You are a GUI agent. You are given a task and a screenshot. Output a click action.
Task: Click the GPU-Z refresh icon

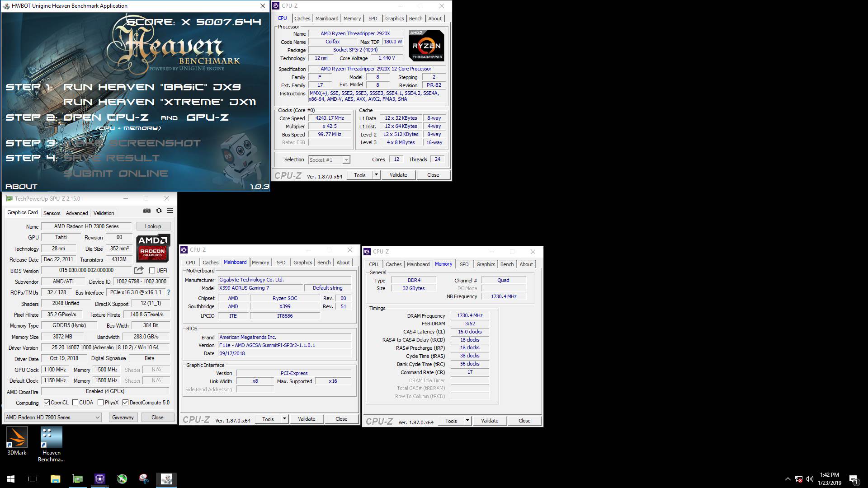tap(159, 211)
